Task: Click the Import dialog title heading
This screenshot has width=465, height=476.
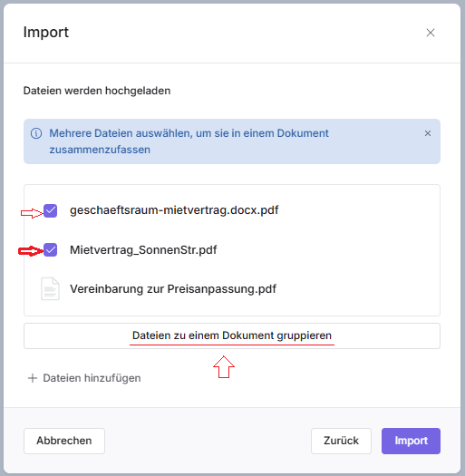Action: (46, 32)
